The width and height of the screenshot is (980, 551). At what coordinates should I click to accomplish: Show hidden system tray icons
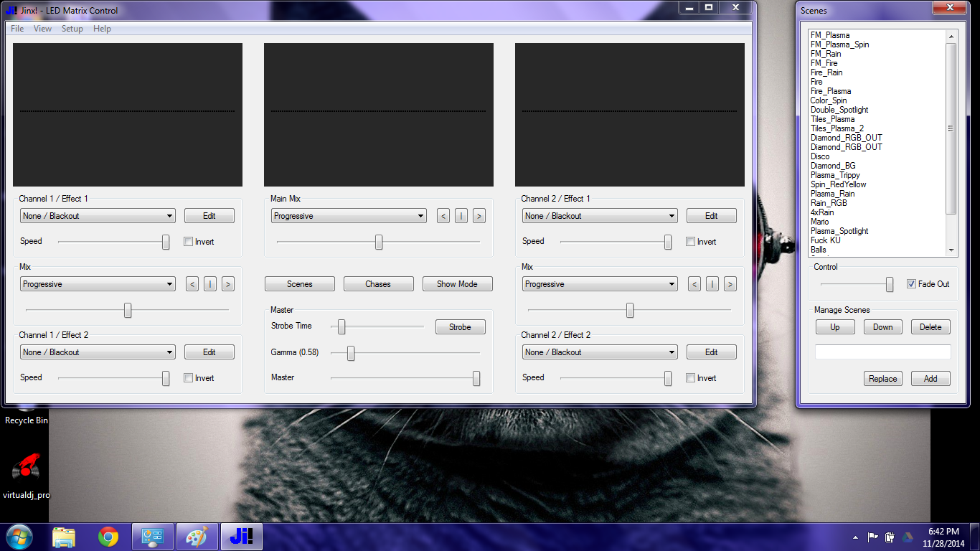pyautogui.click(x=855, y=537)
